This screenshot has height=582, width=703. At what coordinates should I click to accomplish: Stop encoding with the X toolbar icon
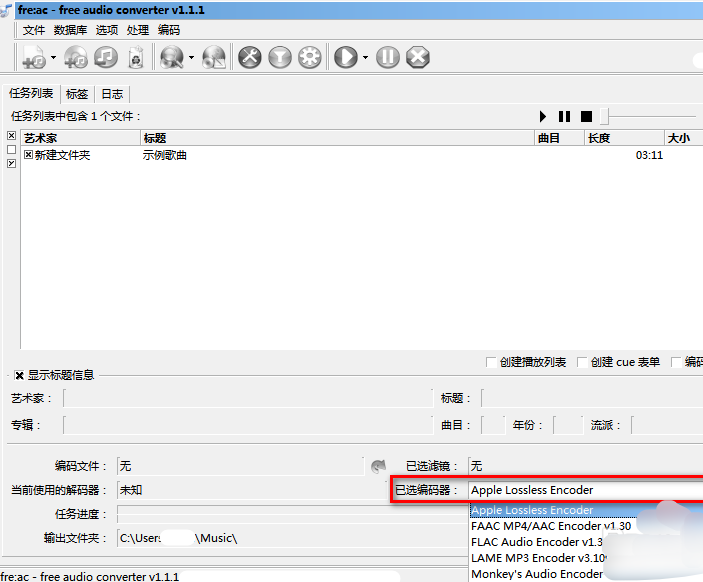[418, 57]
